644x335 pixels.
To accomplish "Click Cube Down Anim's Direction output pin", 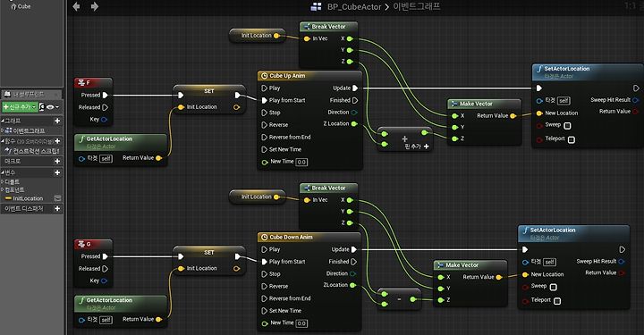I will tap(352, 273).
